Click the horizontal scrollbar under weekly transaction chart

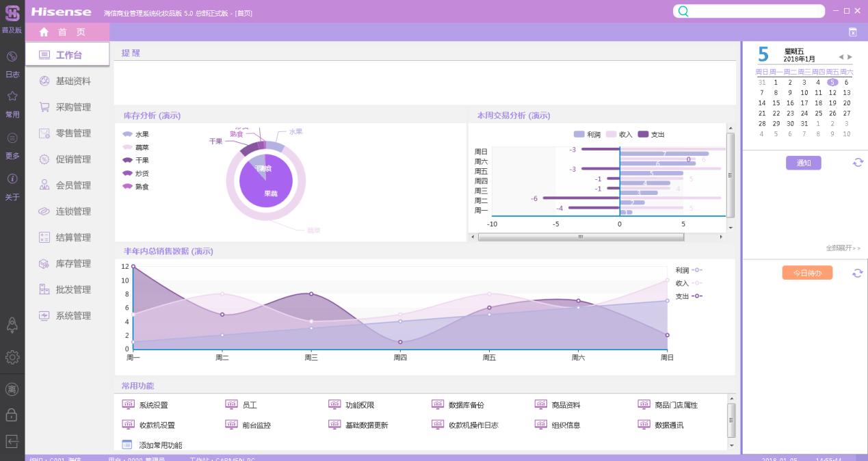pyautogui.click(x=580, y=237)
